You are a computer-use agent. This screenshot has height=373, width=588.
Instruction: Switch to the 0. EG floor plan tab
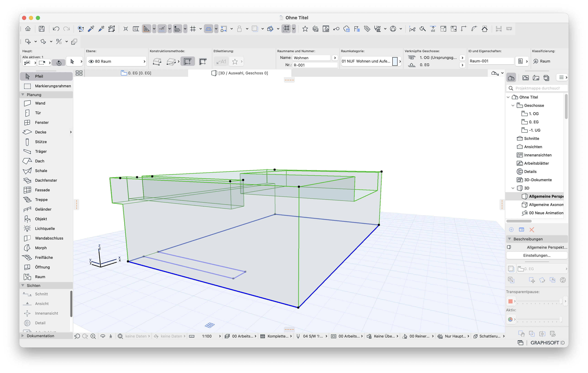[136, 73]
